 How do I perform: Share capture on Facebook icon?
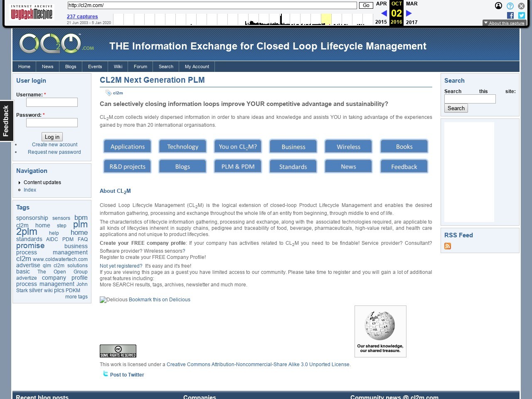point(510,15)
